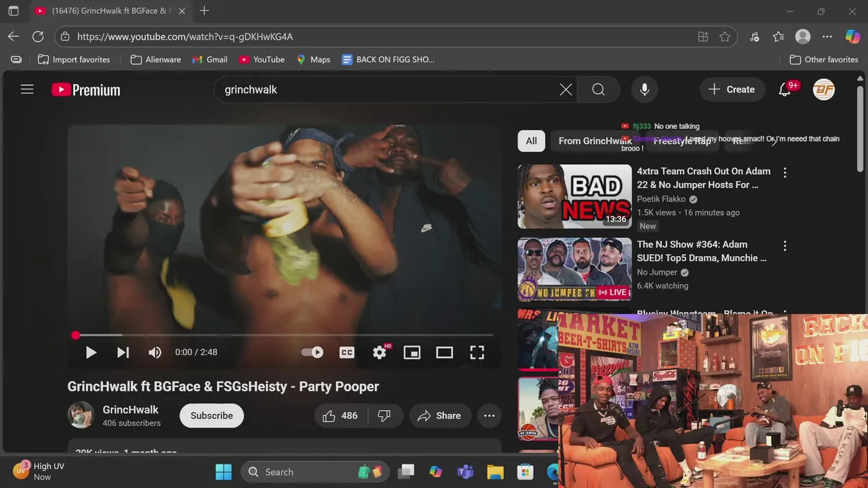Open a new browser tab
The width and height of the screenshot is (868, 488).
point(204,11)
